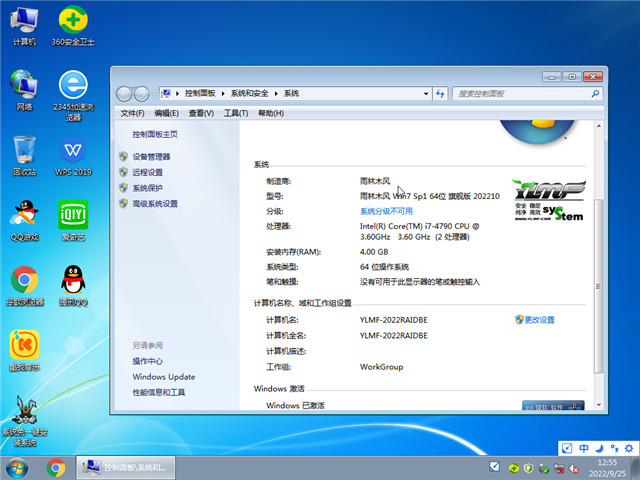Launch 爱奇艺 (iQIYI) from desktop
The image size is (640, 480).
(x=73, y=216)
